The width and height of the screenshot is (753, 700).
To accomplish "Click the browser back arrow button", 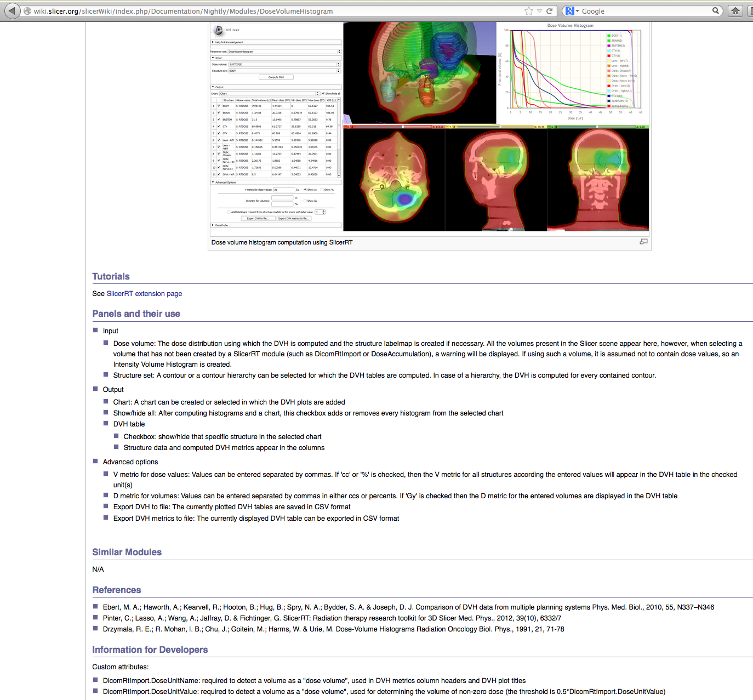I will 12,11.
